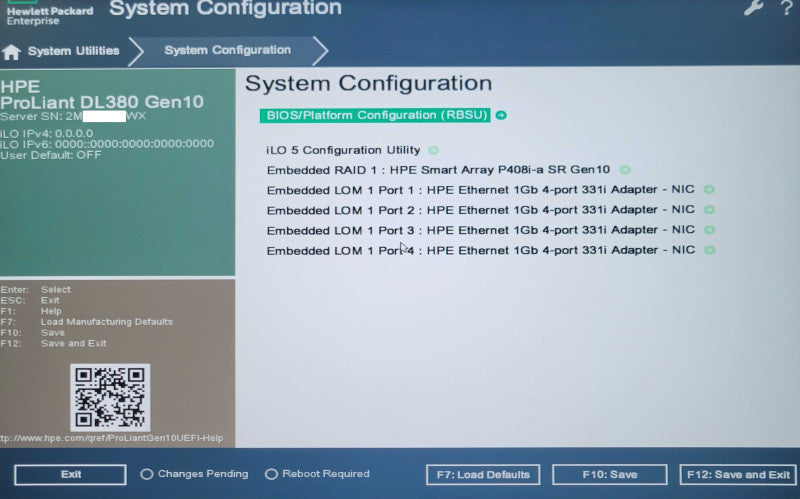Click the F10: Save hint text

pyautogui.click(x=33, y=333)
